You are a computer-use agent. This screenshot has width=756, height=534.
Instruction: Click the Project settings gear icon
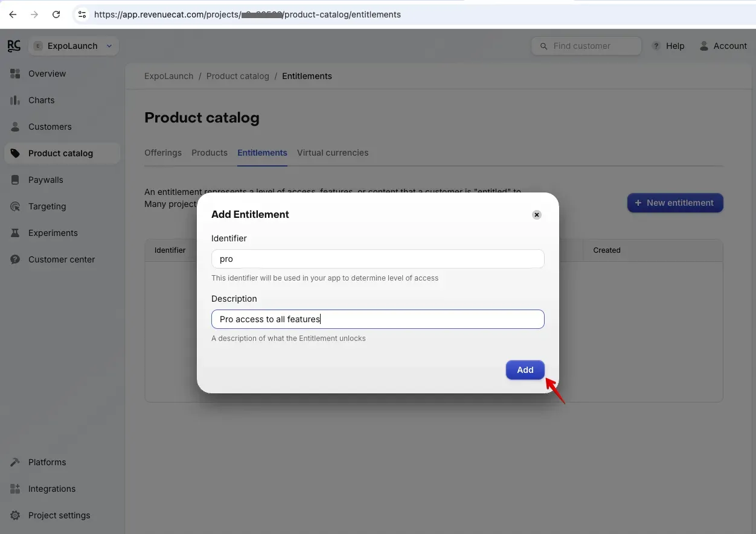point(15,515)
